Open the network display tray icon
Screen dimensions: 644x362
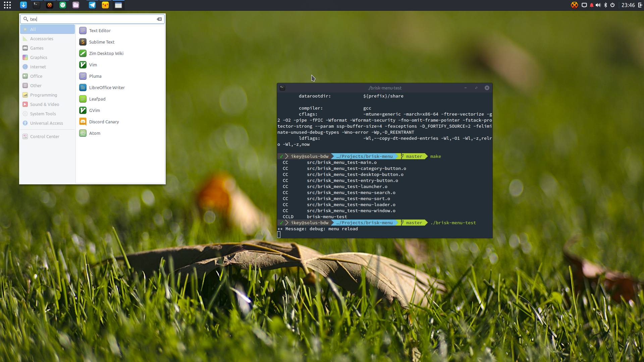[584, 5]
